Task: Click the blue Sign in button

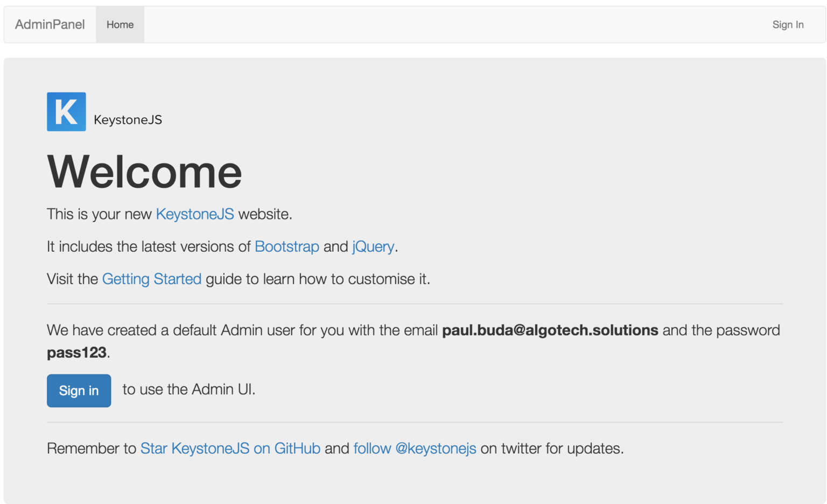Action: tap(79, 391)
